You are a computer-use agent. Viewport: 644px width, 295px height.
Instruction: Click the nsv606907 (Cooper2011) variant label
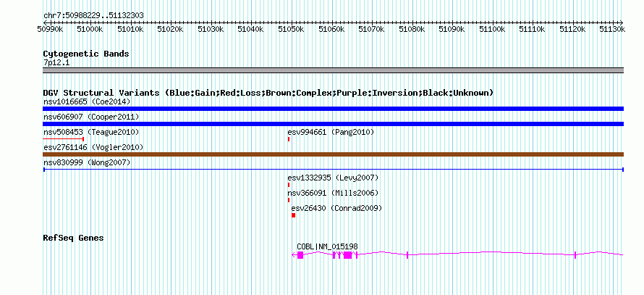[x=91, y=117]
